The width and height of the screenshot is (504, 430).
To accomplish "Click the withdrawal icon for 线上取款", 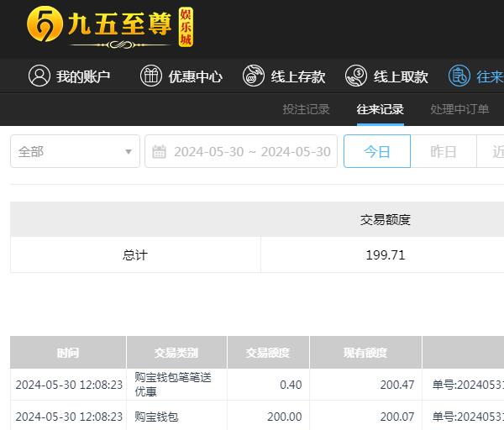I will pos(356,76).
